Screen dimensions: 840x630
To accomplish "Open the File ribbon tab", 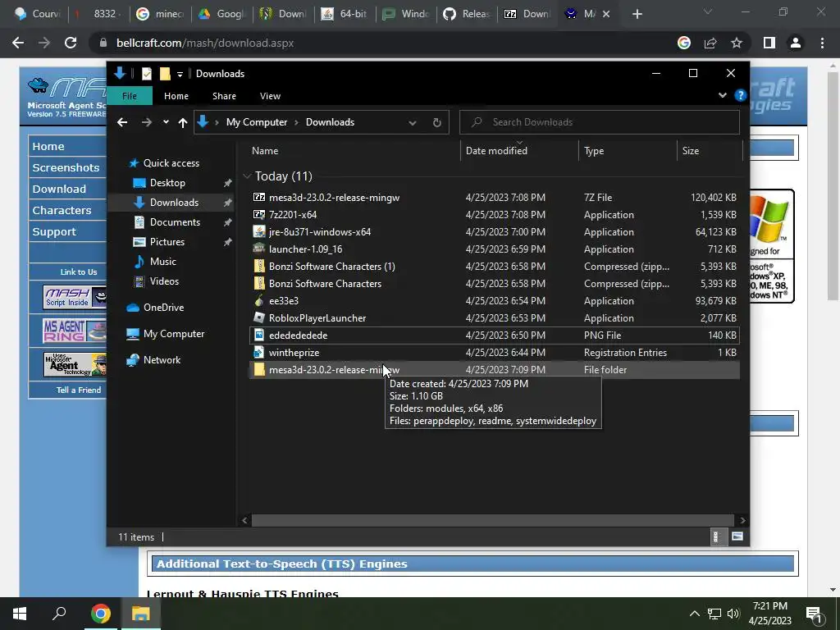I will [x=130, y=96].
